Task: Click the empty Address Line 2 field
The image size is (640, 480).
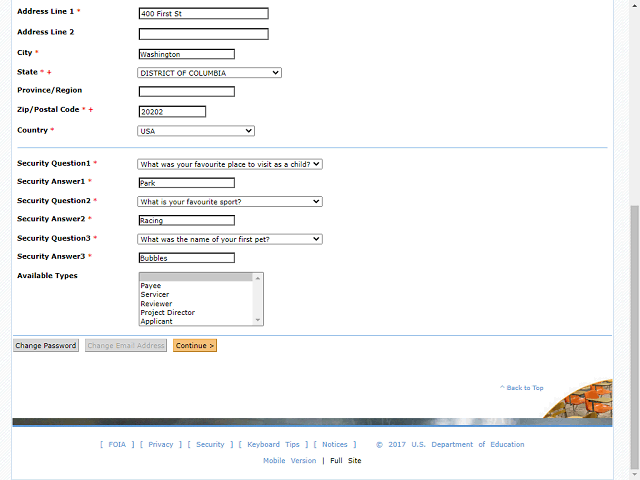Action: pos(203,34)
